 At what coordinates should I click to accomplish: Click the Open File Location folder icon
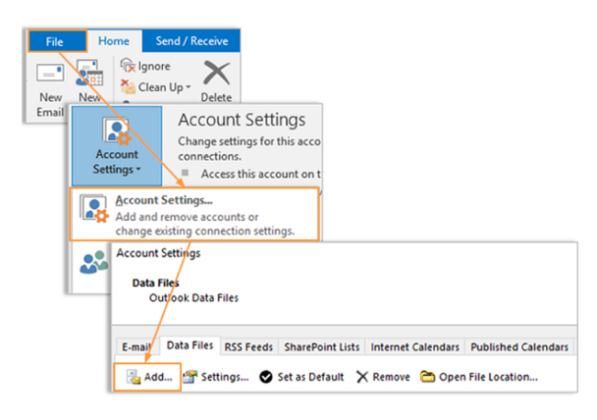pos(427,377)
